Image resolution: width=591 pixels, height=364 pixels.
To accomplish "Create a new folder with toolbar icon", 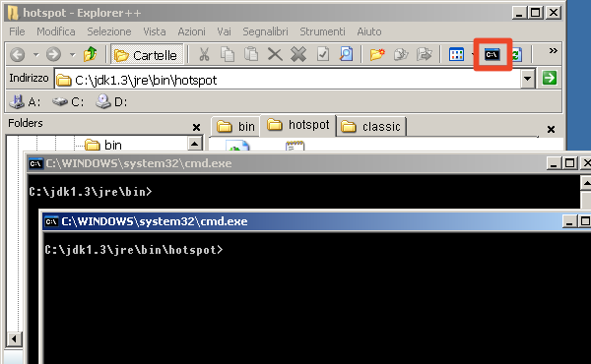I will 377,55.
